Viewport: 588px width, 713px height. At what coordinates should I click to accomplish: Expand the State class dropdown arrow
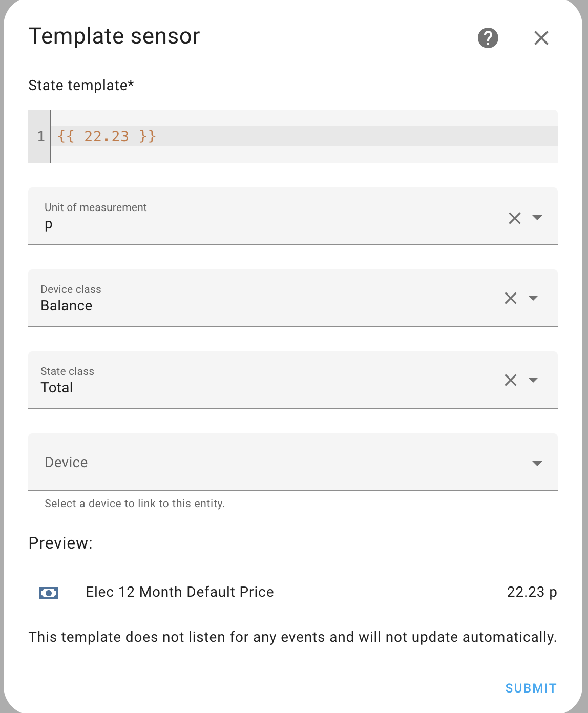pos(533,380)
